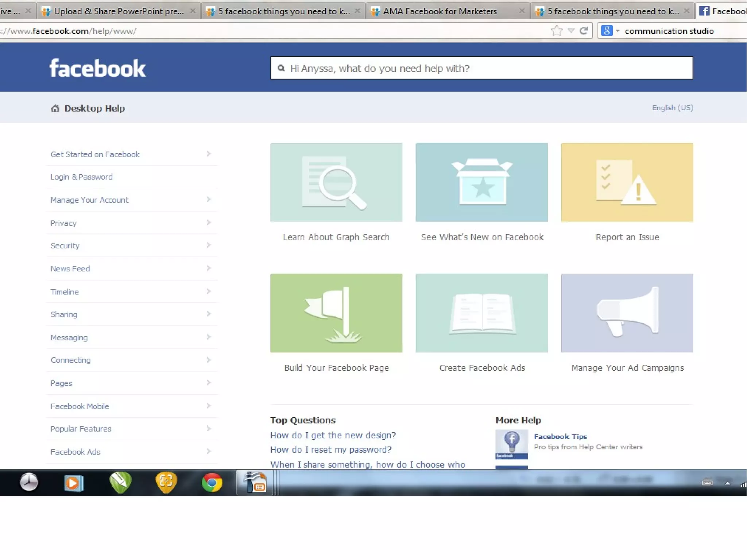Open the Login & Password help topic
Viewport: 747px width, 560px height.
(81, 177)
